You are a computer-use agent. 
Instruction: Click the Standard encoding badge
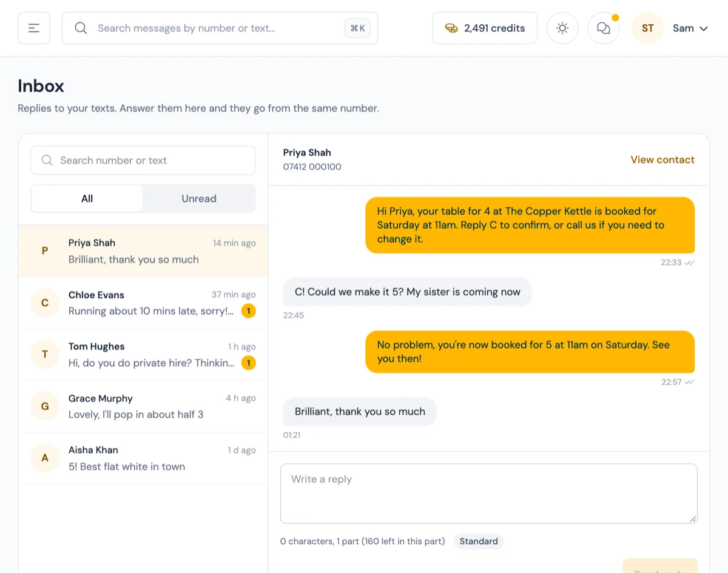tap(479, 541)
